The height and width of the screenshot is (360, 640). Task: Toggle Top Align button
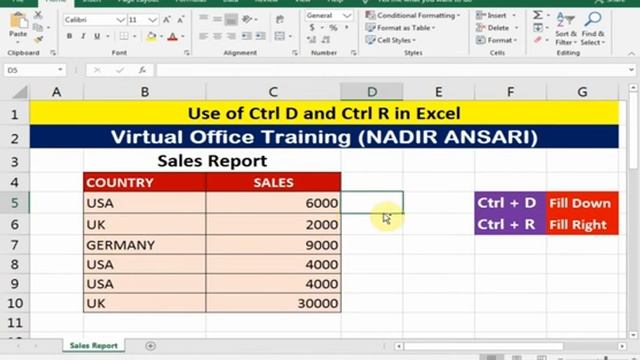pyautogui.click(x=203, y=19)
